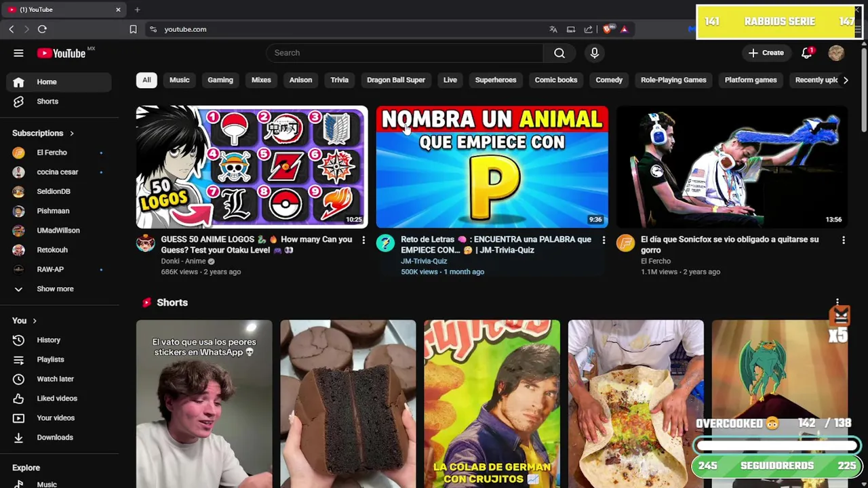Select the Dragon Ball Super chip
Image resolution: width=868 pixels, height=488 pixels.
[x=396, y=80]
